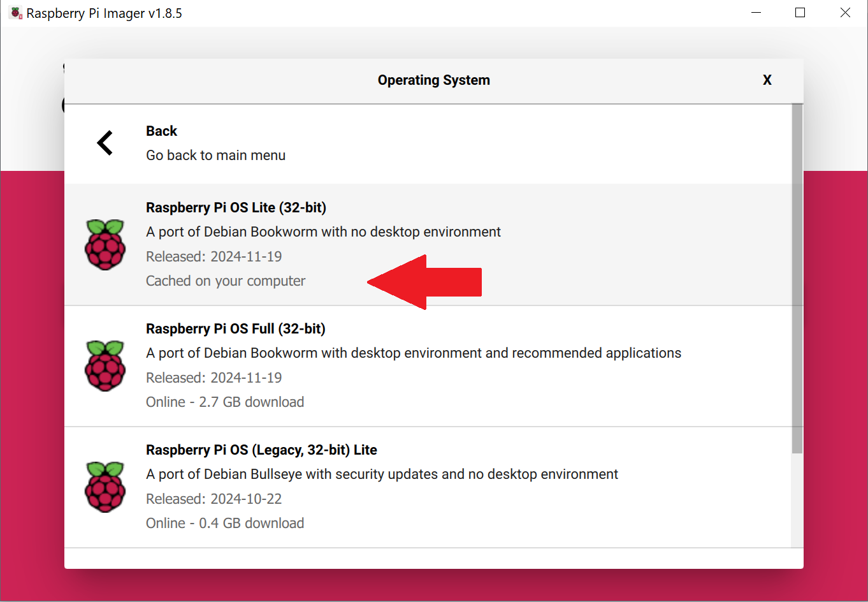Image resolution: width=868 pixels, height=602 pixels.
Task: Click 'Released: 2024-10-22' text
Action: pos(213,499)
